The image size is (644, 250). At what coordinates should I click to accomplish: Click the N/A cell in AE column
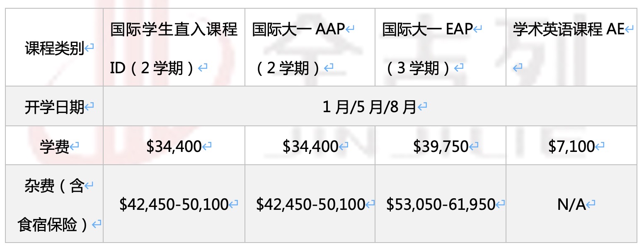[571, 204]
